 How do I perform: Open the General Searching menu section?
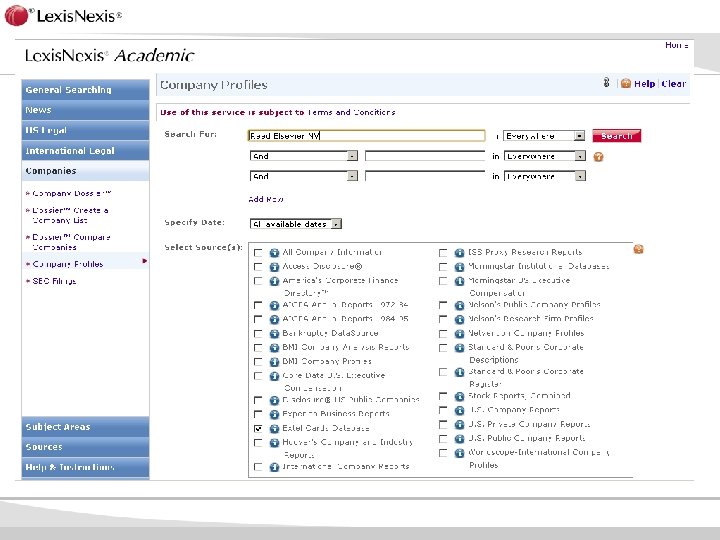(x=85, y=90)
